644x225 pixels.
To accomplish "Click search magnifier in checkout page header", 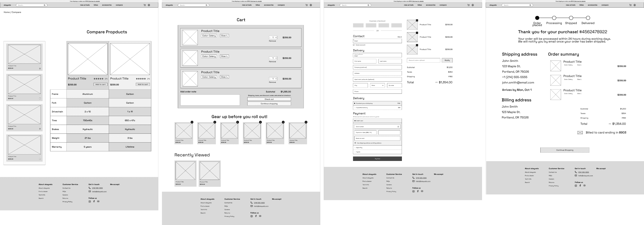I will coord(368,5).
